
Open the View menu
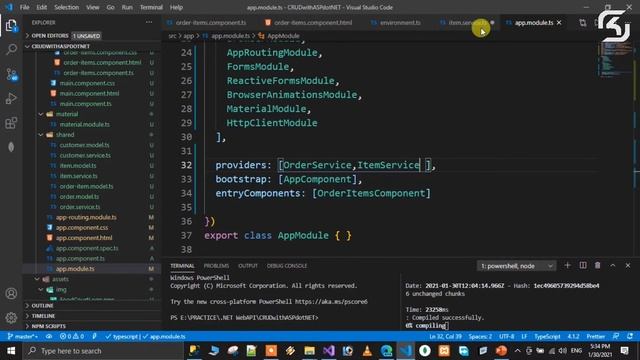click(x=93, y=7)
